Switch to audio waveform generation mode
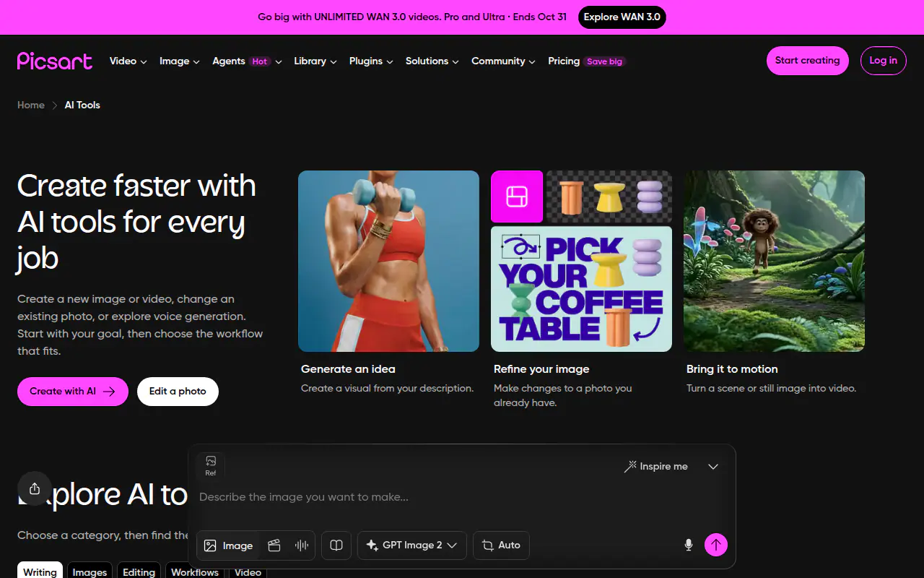924x578 pixels. 302,545
